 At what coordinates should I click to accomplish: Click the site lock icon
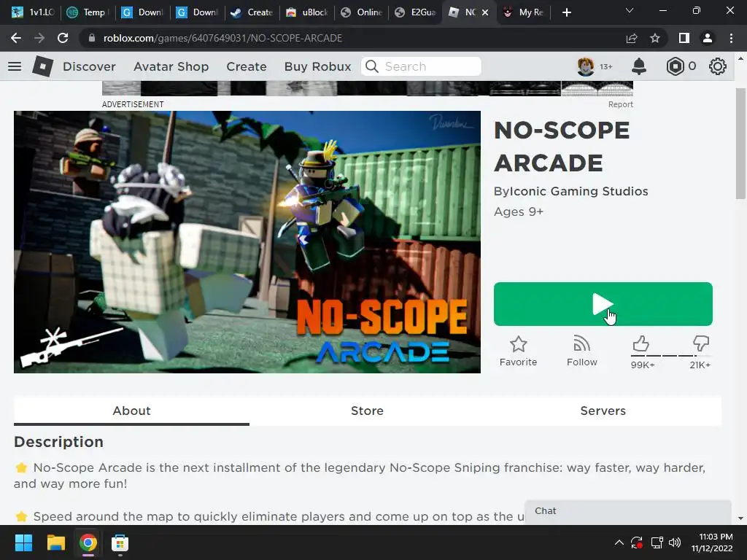[91, 38]
